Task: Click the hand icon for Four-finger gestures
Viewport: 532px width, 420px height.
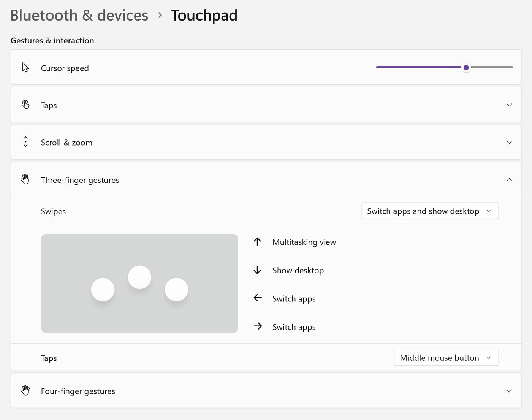Action: point(25,390)
